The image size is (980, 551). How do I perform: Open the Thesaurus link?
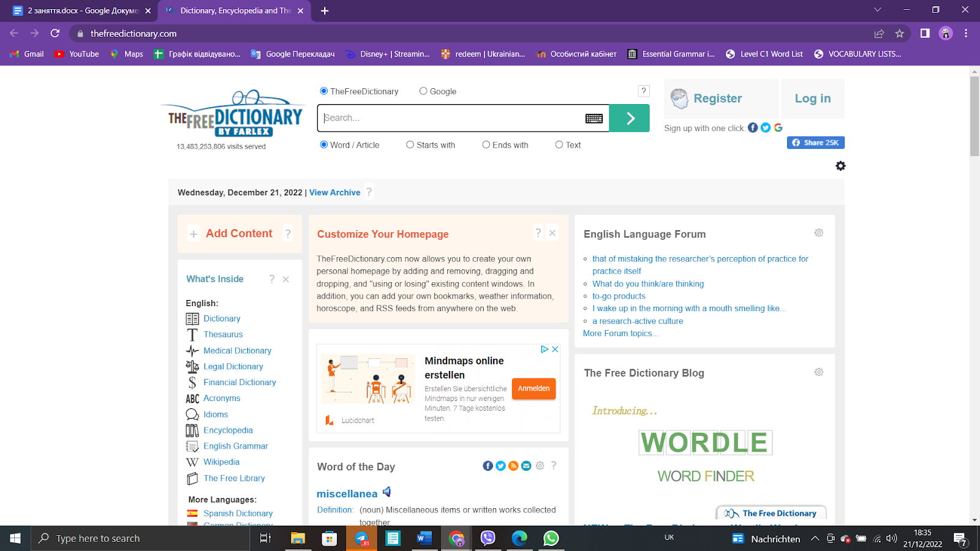point(223,334)
